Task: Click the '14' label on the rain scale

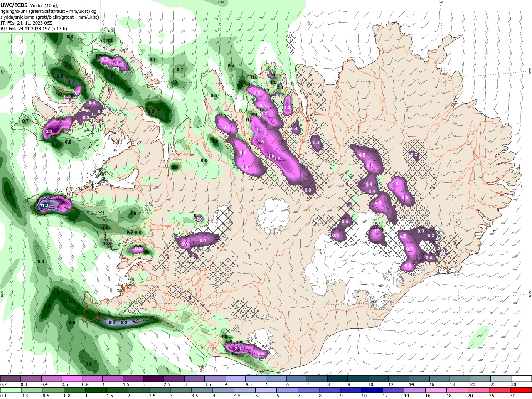Action: 407,396
